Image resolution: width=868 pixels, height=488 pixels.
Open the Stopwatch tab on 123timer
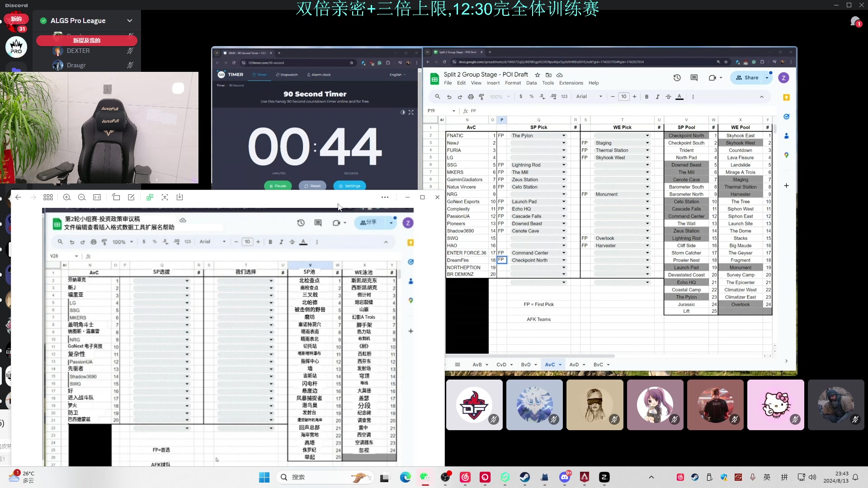tap(287, 75)
